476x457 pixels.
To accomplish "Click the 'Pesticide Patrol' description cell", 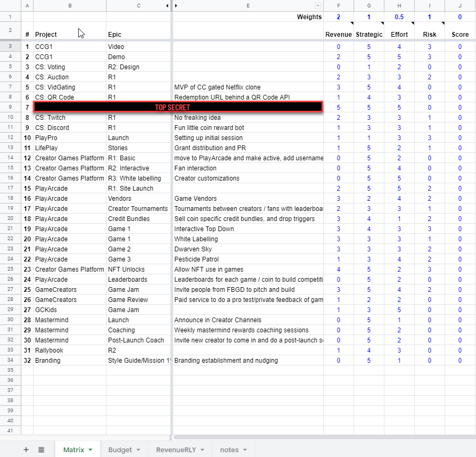I will coord(248,259).
